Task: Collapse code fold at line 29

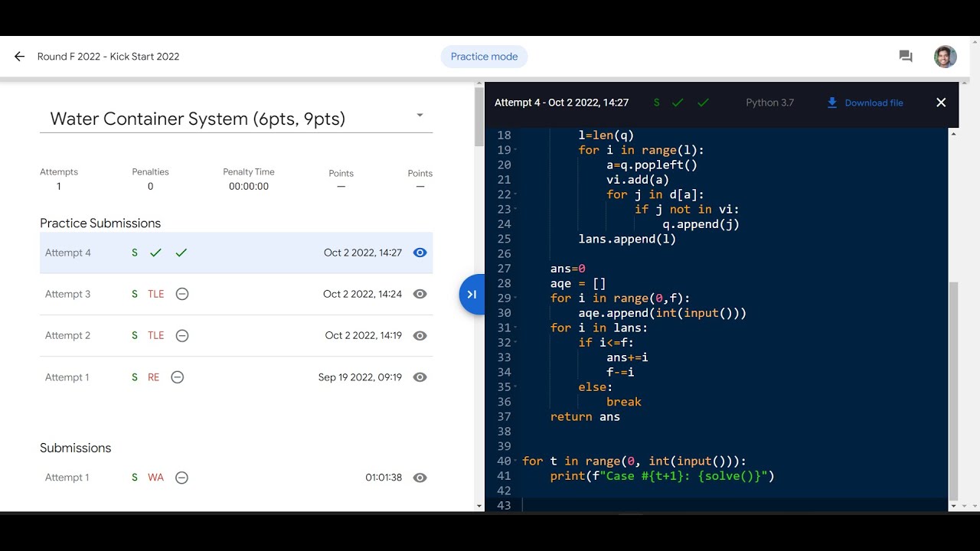Action: [515, 298]
